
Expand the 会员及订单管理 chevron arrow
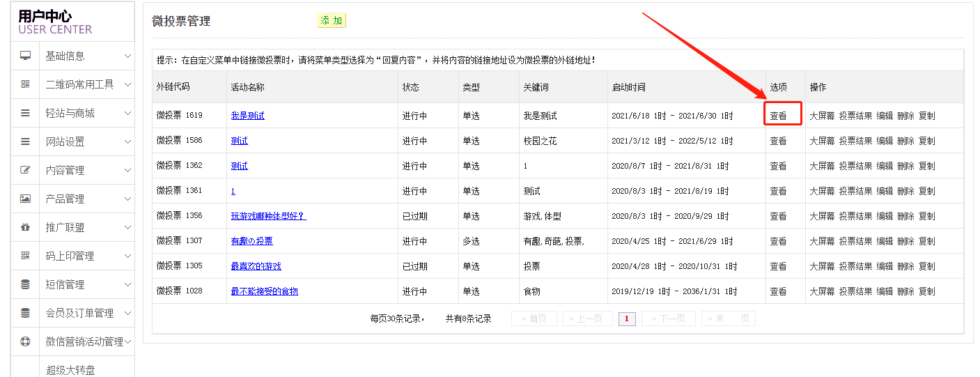click(127, 313)
